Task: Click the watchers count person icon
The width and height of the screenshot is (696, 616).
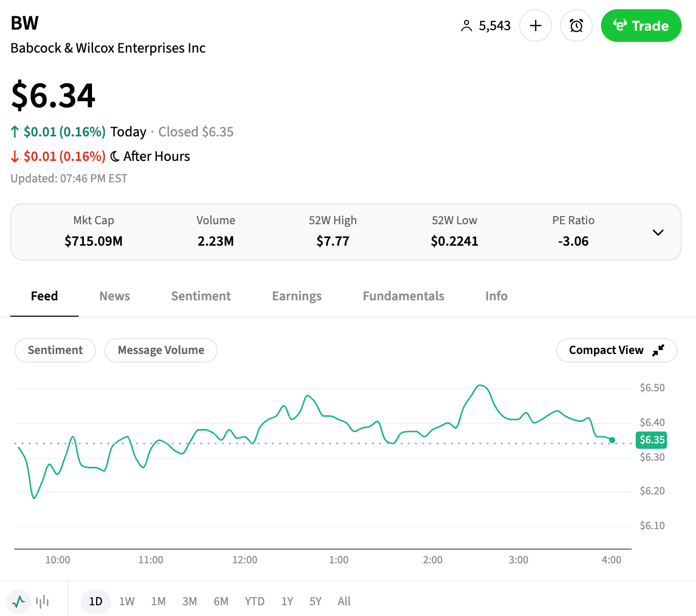Action: (x=466, y=26)
